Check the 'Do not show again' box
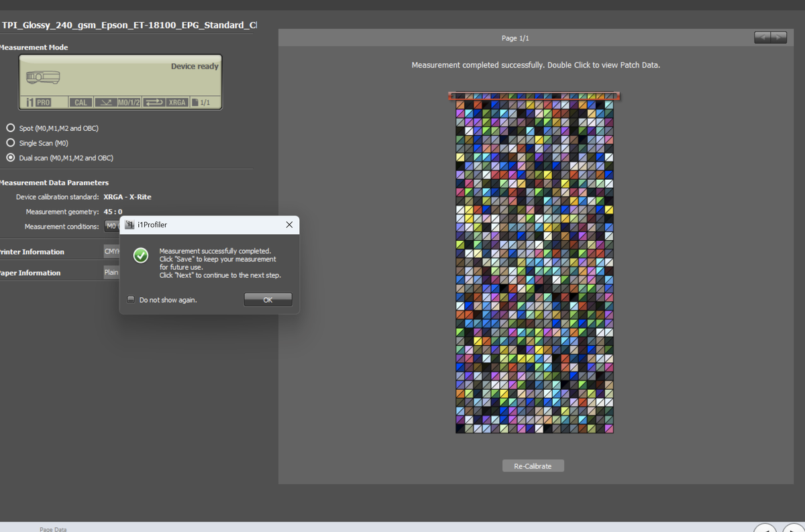805x532 pixels. tap(131, 300)
